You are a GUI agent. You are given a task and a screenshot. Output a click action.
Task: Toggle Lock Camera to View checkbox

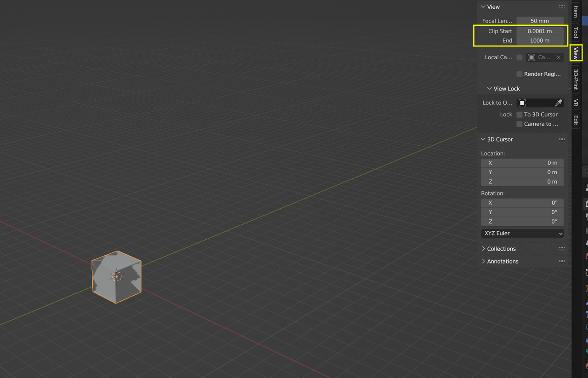(520, 124)
